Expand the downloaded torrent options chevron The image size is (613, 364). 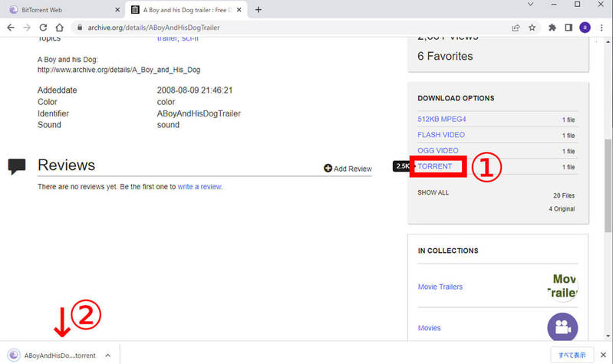click(108, 356)
